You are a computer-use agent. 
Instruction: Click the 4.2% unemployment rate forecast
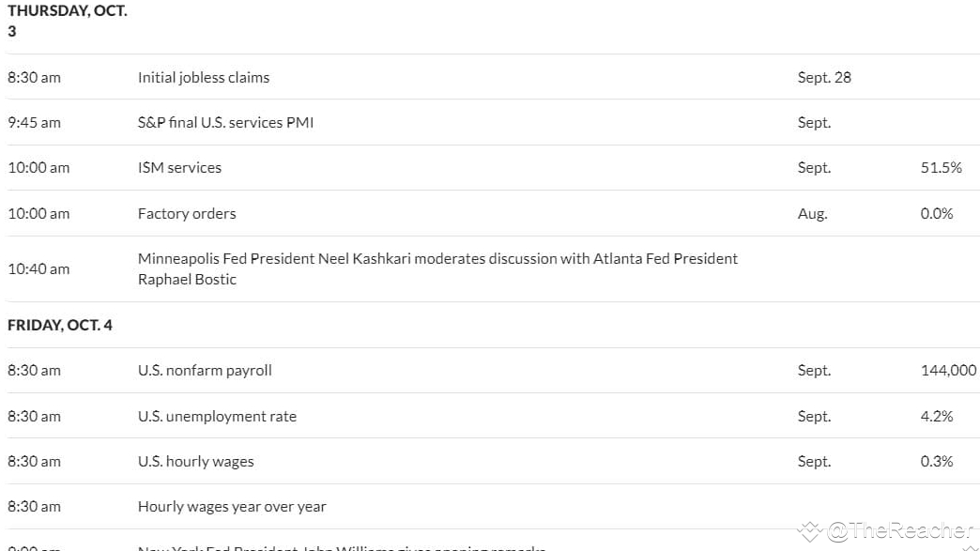pos(936,416)
